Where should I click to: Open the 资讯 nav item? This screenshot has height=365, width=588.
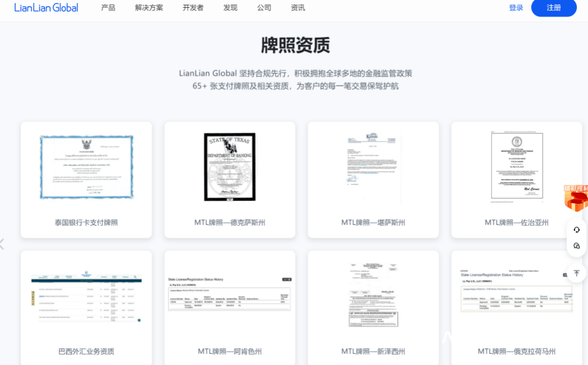tap(298, 8)
